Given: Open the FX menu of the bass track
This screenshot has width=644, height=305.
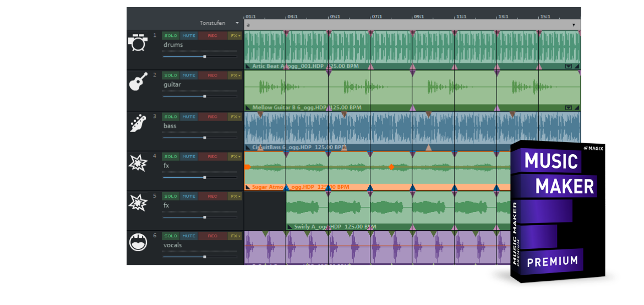Looking at the screenshot, I should coord(235,117).
